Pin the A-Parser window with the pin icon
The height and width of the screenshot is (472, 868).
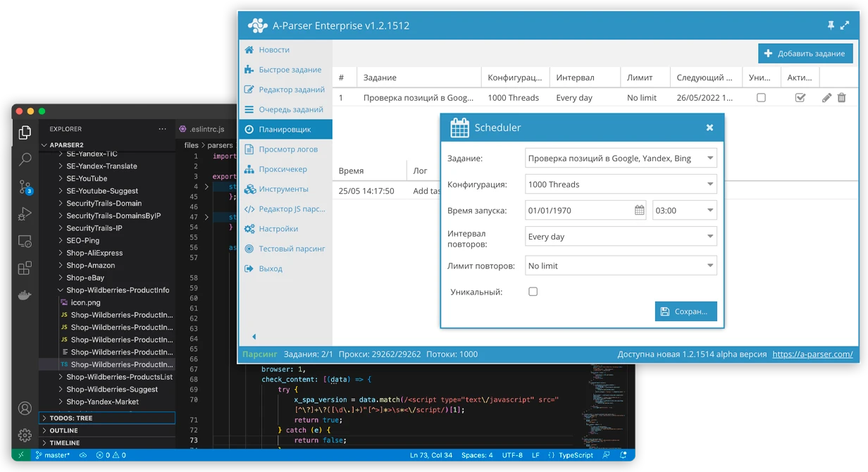[831, 25]
